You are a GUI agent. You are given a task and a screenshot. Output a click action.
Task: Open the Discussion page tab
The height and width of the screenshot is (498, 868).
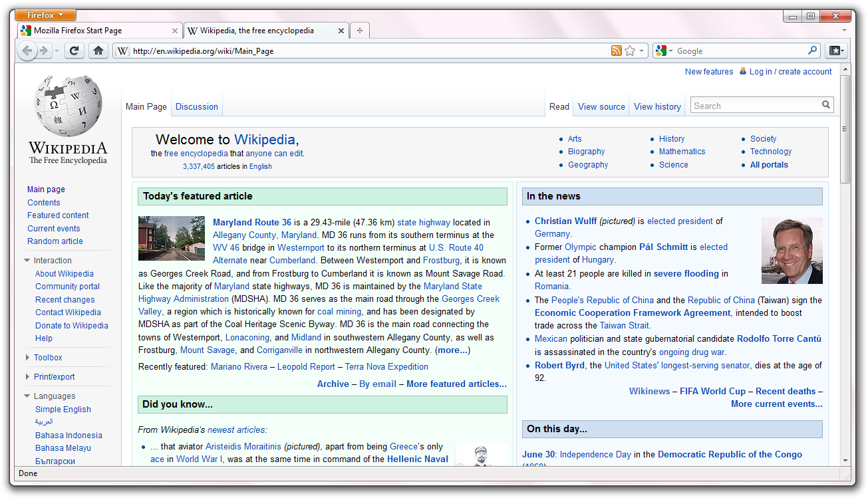[x=197, y=106]
